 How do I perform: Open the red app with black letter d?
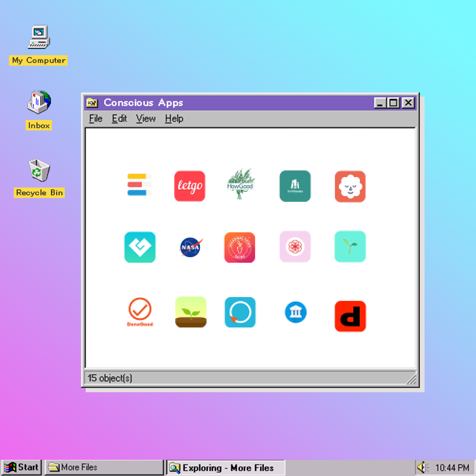pyautogui.click(x=350, y=317)
